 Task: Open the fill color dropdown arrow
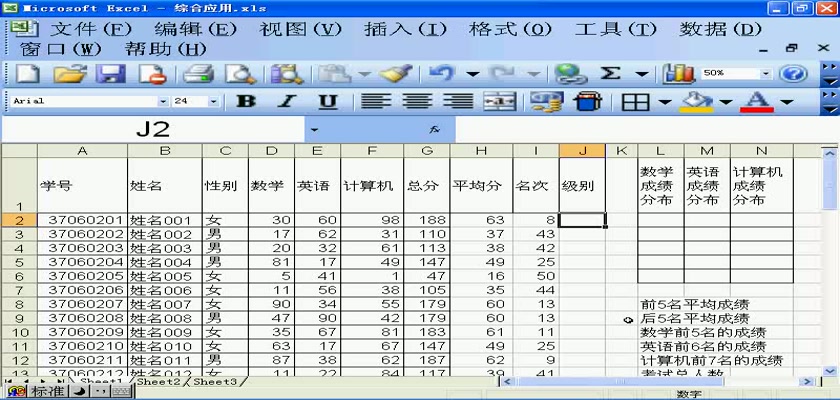point(724,101)
